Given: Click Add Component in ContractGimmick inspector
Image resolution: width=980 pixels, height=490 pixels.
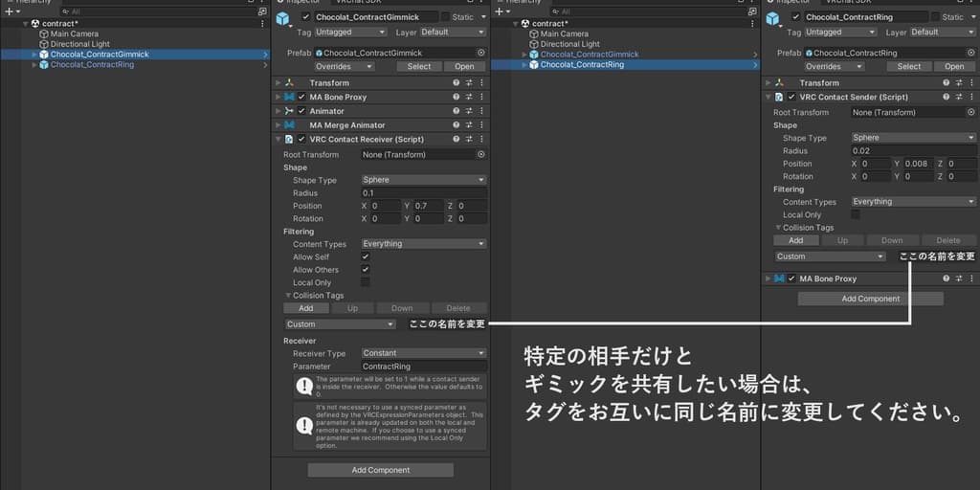Looking at the screenshot, I should tap(381, 470).
